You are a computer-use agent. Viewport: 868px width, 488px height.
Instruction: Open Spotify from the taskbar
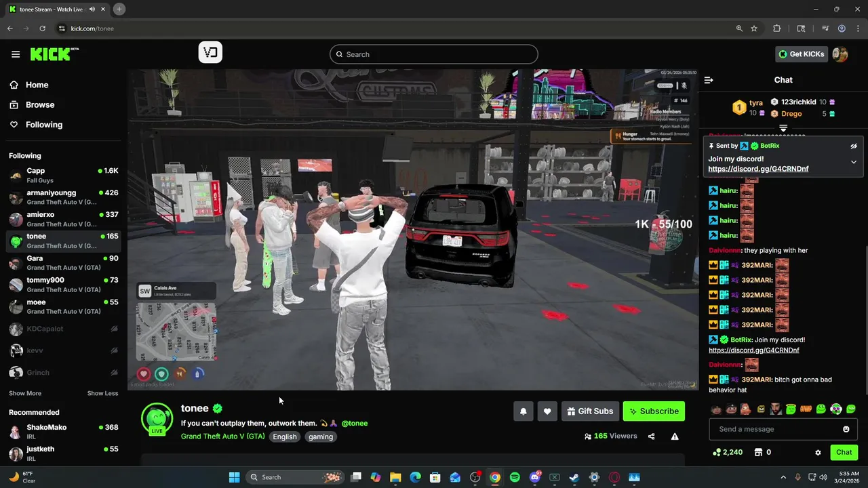pos(515,477)
